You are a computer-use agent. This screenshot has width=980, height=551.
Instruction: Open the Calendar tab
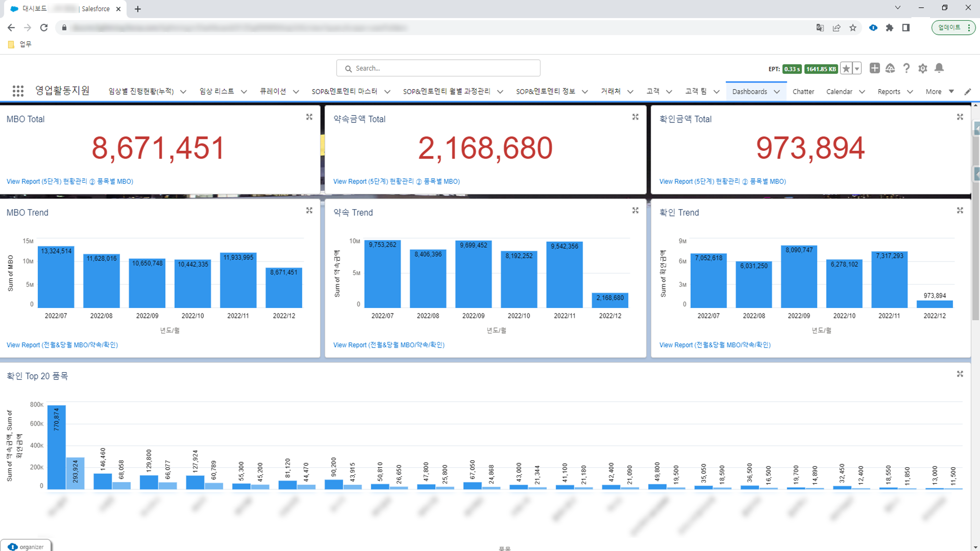[x=839, y=92]
